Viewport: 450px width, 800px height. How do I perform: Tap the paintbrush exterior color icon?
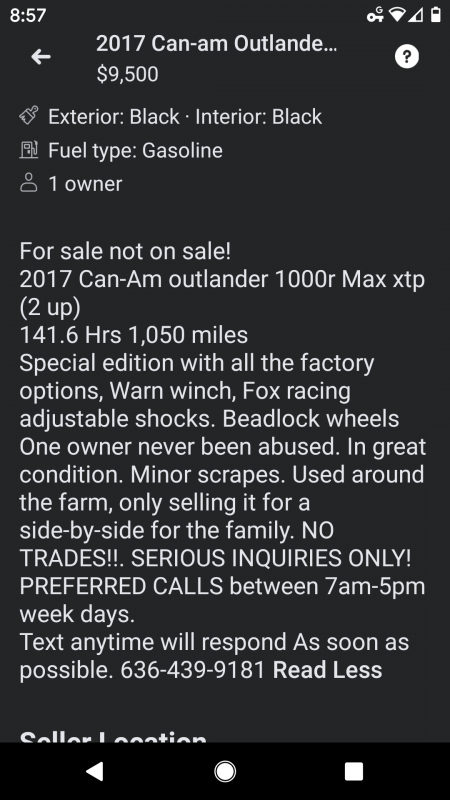[x=29, y=116]
